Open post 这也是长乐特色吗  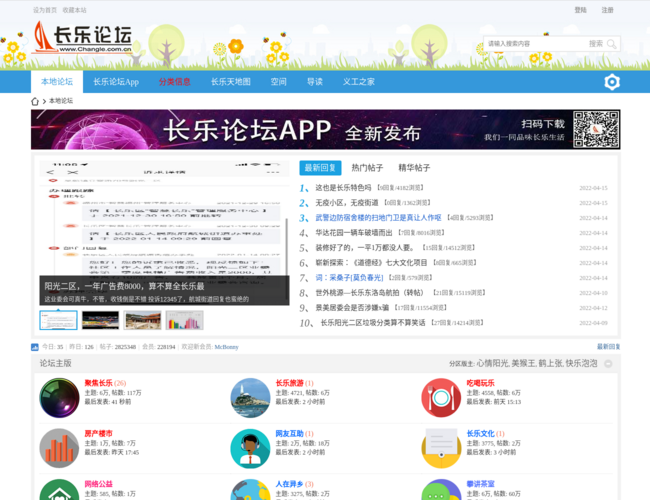(x=343, y=188)
